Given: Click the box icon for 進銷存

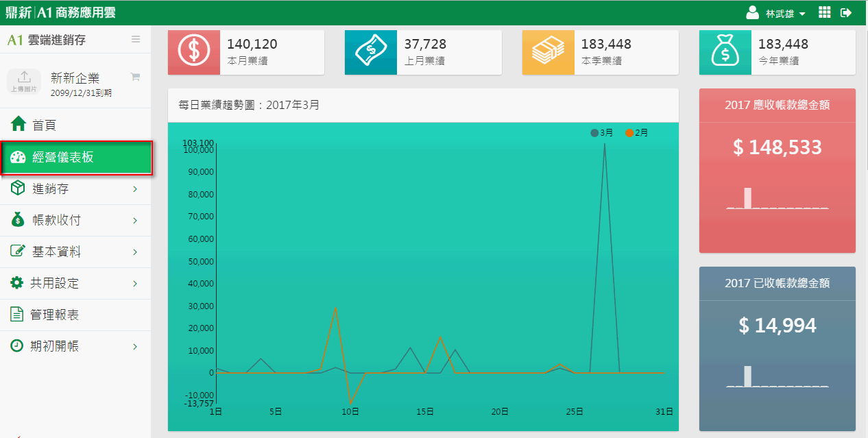Looking at the screenshot, I should click(x=18, y=188).
